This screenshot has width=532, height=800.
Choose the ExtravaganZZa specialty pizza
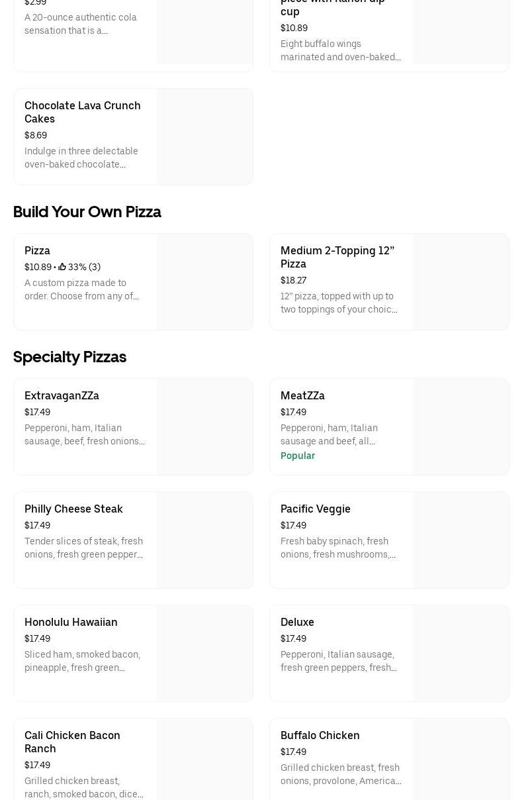tap(62, 395)
